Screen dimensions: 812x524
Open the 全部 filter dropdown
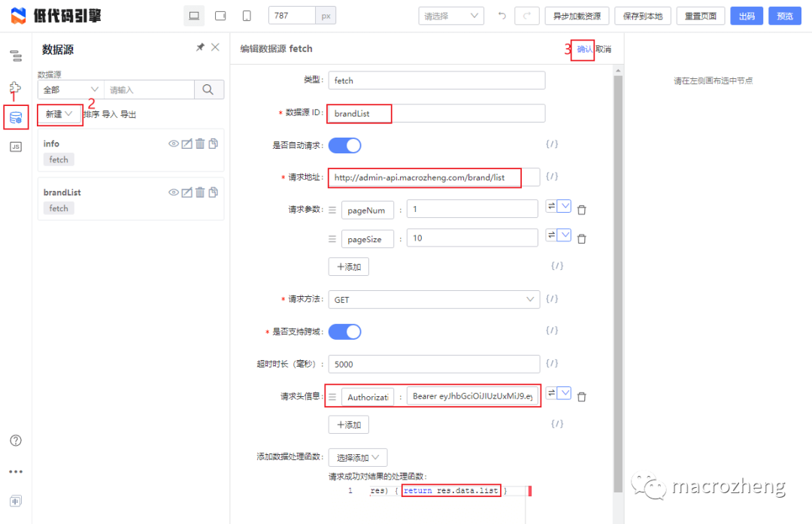pos(70,89)
